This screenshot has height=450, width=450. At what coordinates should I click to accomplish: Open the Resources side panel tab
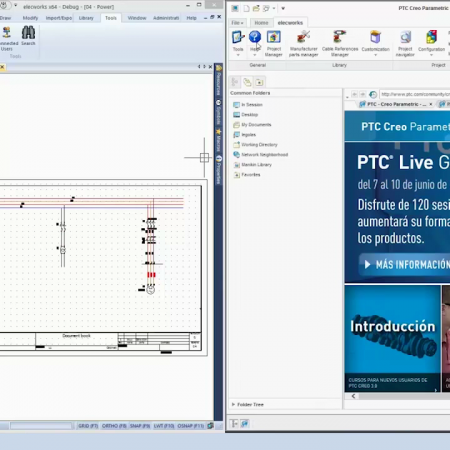(x=219, y=81)
